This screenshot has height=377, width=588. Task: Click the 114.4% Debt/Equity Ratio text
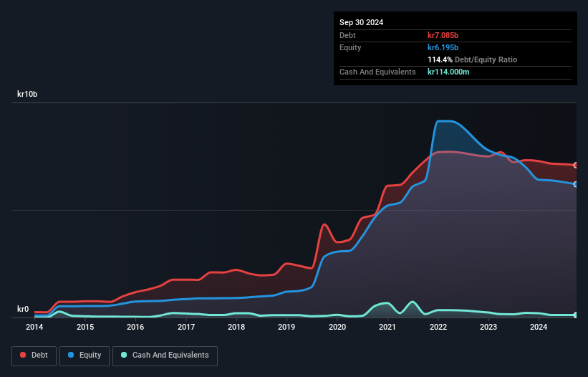(x=472, y=59)
